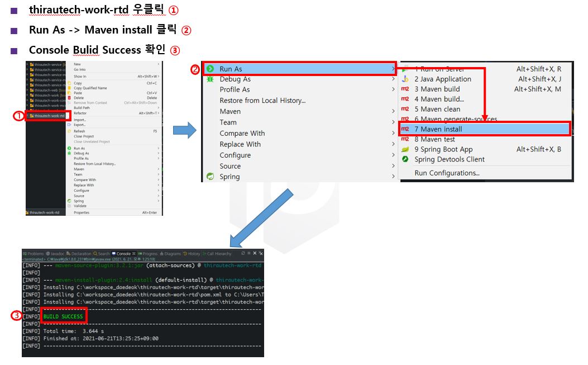This screenshot has width=588, height=365.
Task: Open Run Configurations... menu entry
Action: 447,173
